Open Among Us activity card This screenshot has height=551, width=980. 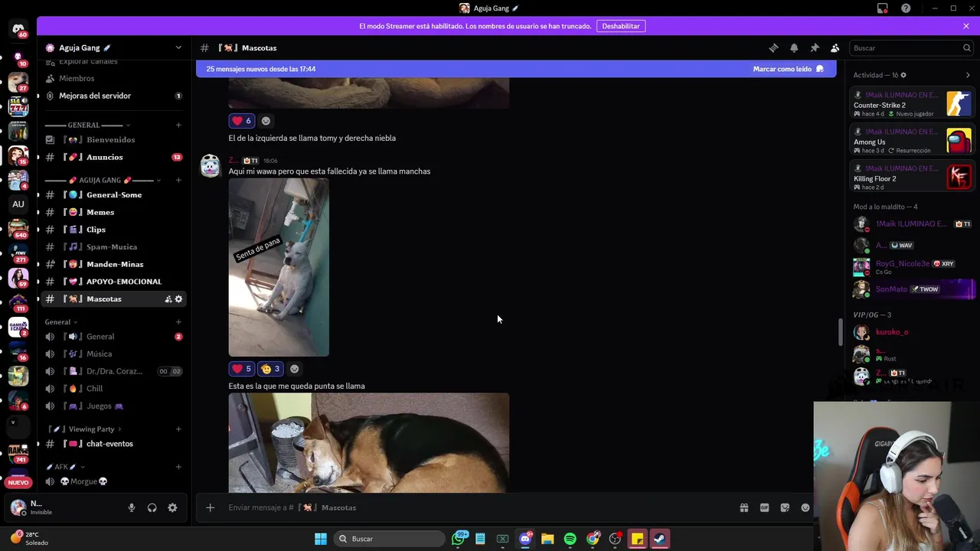tap(913, 141)
